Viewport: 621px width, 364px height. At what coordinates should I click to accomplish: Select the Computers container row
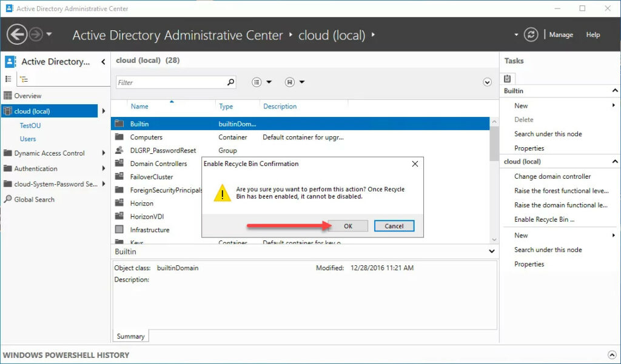[x=300, y=137]
